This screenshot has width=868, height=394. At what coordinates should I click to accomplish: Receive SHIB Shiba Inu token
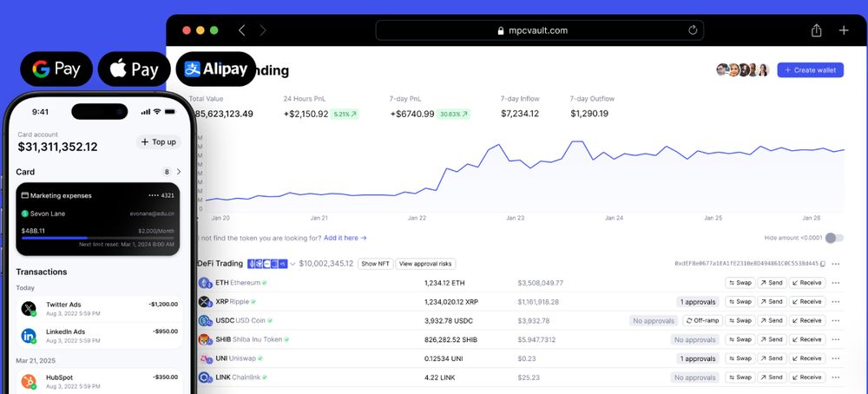(807, 339)
